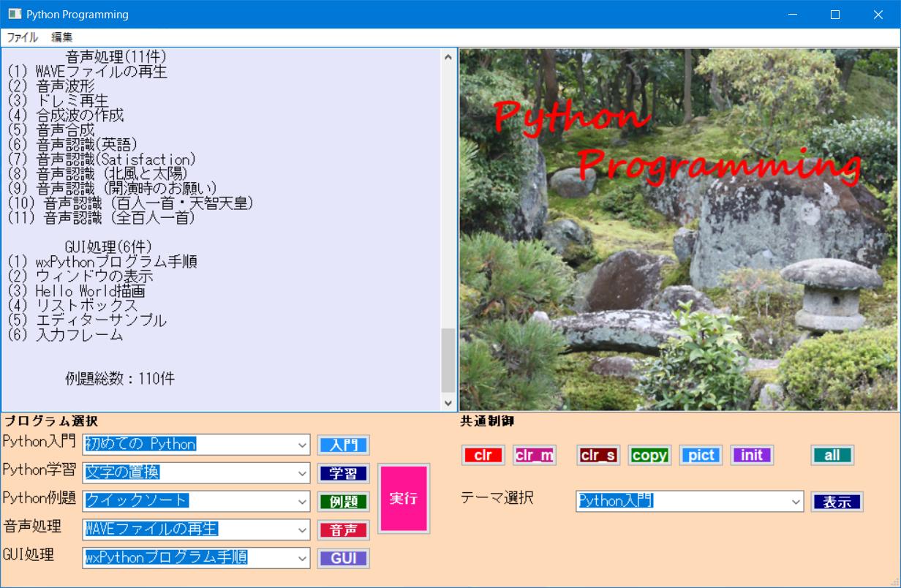Click the line (11) 音声認識 (全百人一首)
The height and width of the screenshot is (588, 901).
102,218
